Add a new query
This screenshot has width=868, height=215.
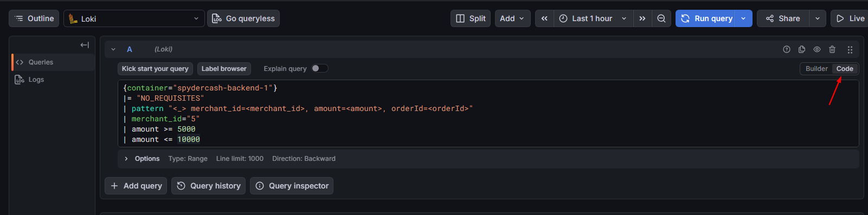[x=136, y=186]
